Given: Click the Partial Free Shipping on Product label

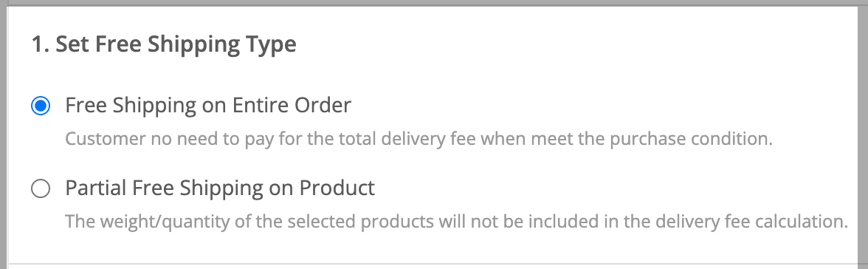Looking at the screenshot, I should 220,188.
